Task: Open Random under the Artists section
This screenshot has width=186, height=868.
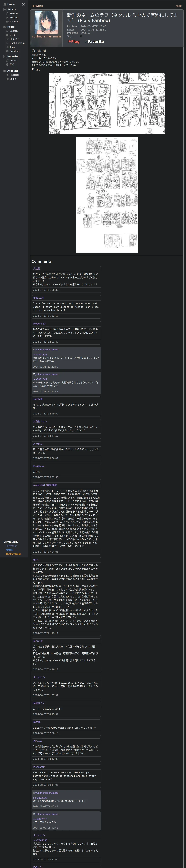Action: click(14, 22)
